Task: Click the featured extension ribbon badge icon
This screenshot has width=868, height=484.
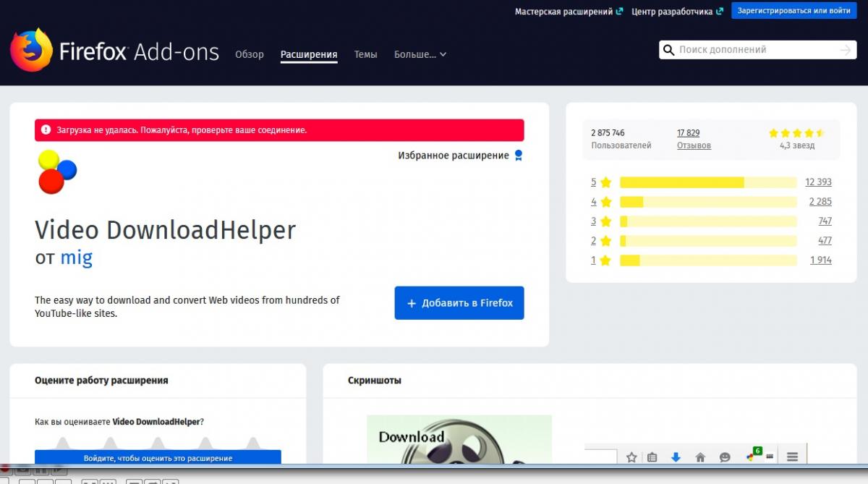Action: click(518, 156)
